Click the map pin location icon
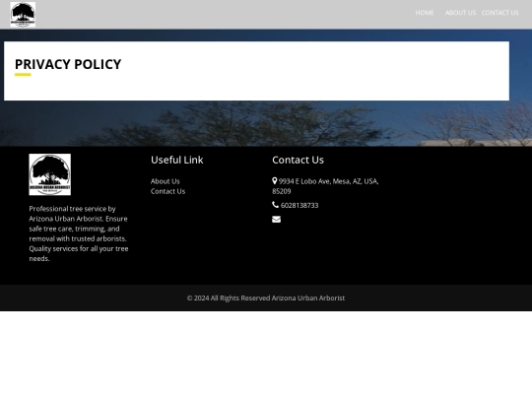The width and height of the screenshot is (532, 399). click(275, 181)
